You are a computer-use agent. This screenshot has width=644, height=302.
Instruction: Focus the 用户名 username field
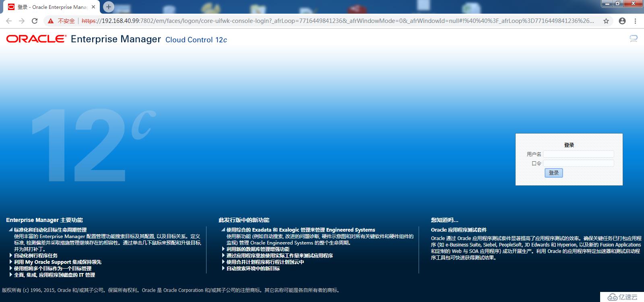click(x=578, y=154)
